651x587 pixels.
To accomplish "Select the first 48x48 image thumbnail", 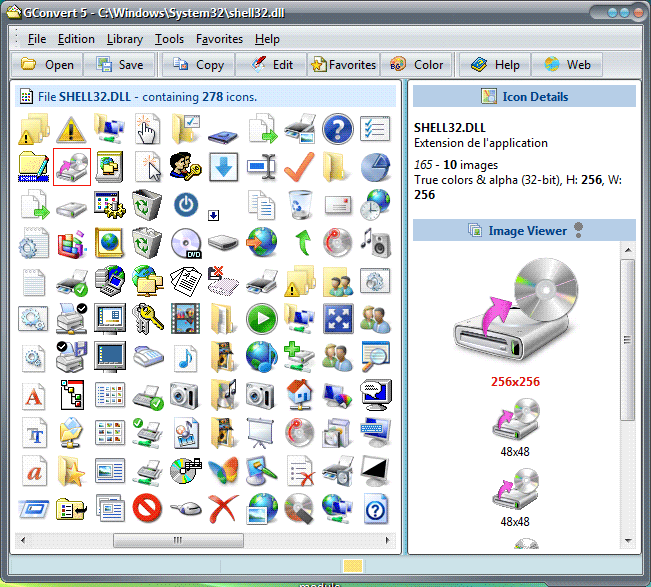I will [x=515, y=421].
